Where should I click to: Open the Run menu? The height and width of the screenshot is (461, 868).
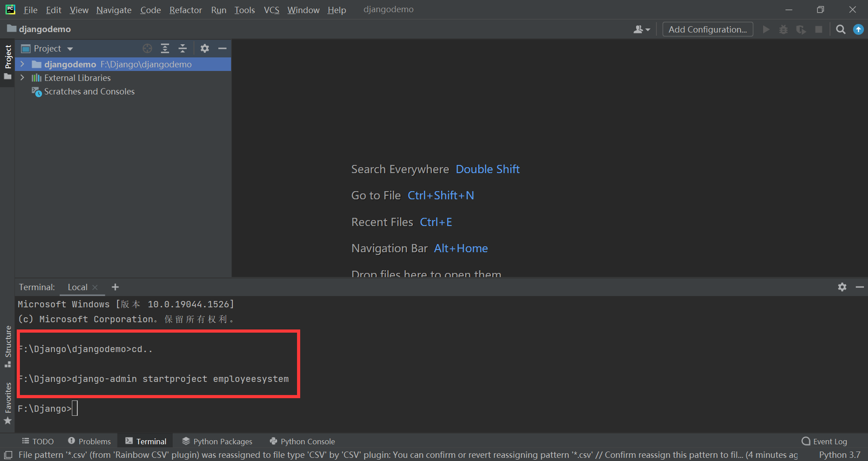219,10
